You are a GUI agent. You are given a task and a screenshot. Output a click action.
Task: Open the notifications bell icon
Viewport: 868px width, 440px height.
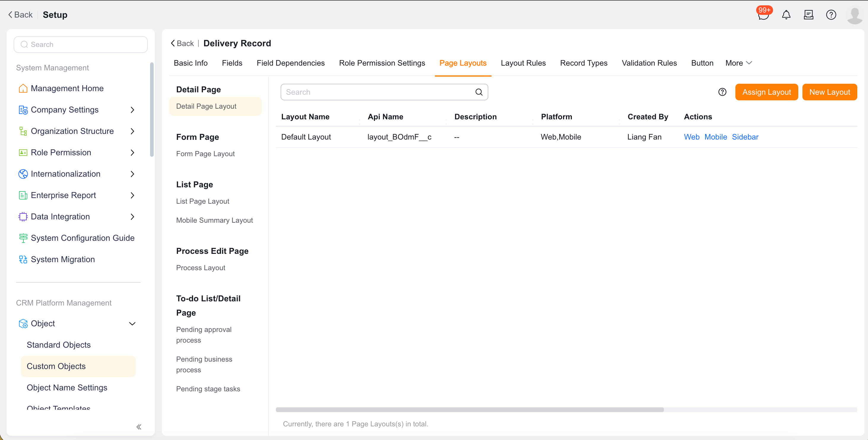coord(786,15)
